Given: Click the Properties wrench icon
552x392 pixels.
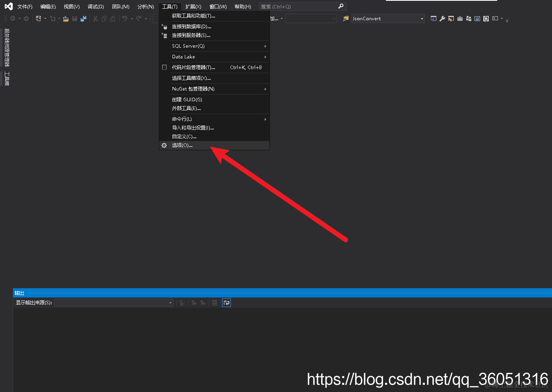Looking at the screenshot, I should click(442, 19).
